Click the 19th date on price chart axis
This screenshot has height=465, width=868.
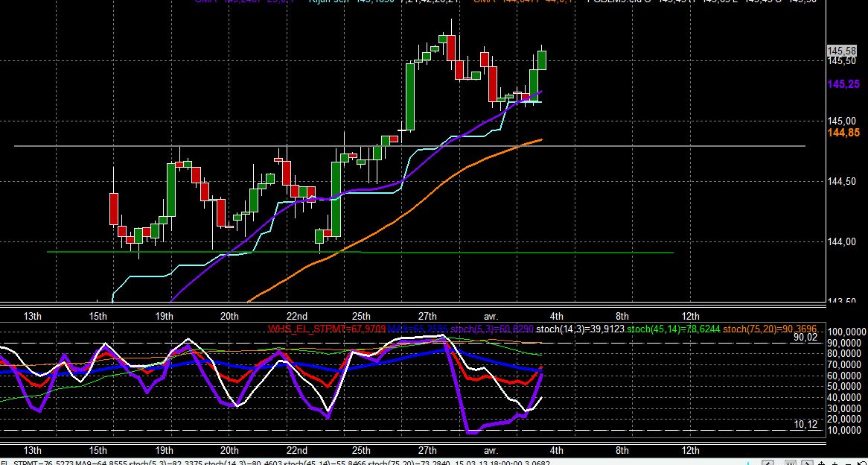coord(164,317)
